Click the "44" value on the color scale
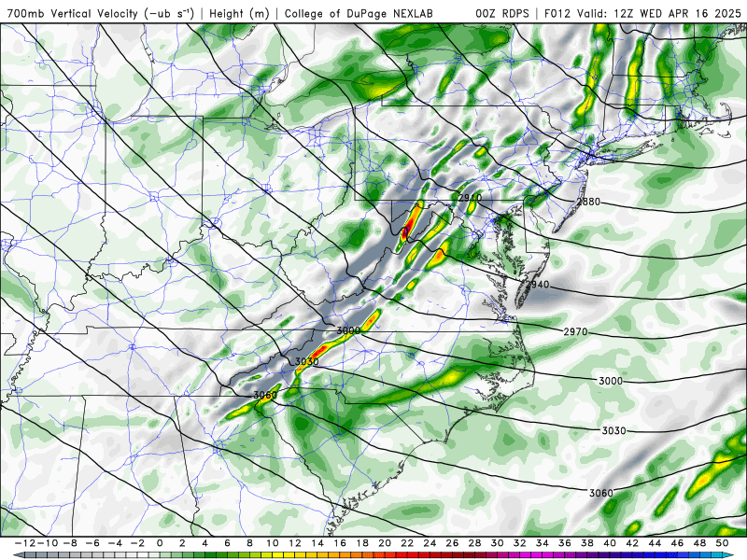The width and height of the screenshot is (747, 560). (x=655, y=543)
